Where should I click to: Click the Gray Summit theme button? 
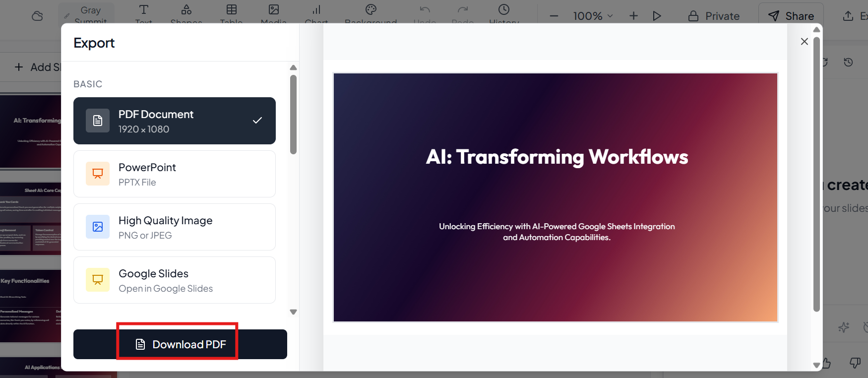point(86,14)
